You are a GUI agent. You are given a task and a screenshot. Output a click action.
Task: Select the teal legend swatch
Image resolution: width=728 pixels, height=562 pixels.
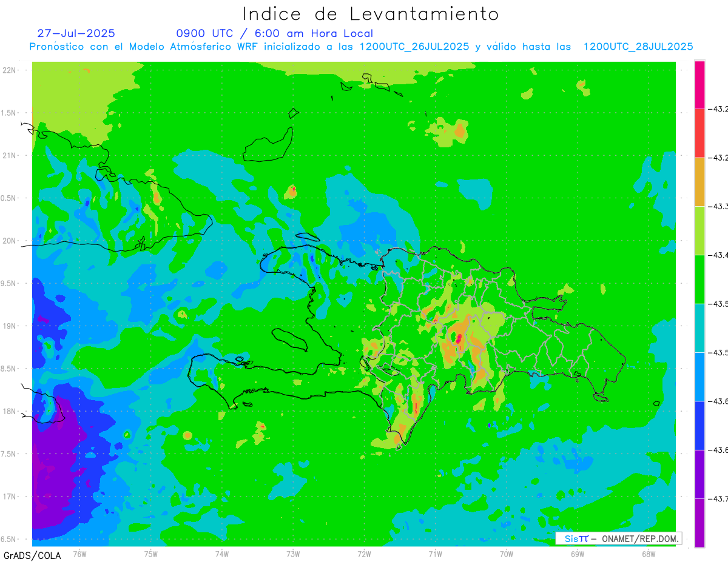point(699,328)
